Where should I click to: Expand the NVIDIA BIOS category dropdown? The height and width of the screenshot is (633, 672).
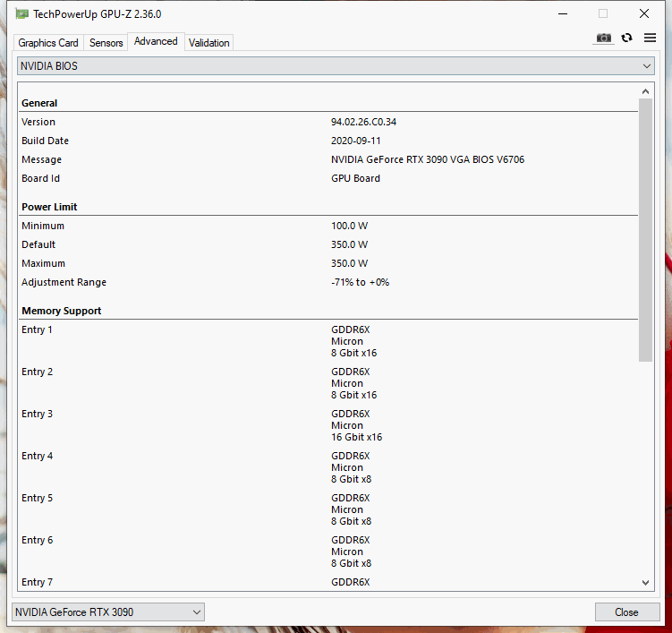(x=336, y=66)
